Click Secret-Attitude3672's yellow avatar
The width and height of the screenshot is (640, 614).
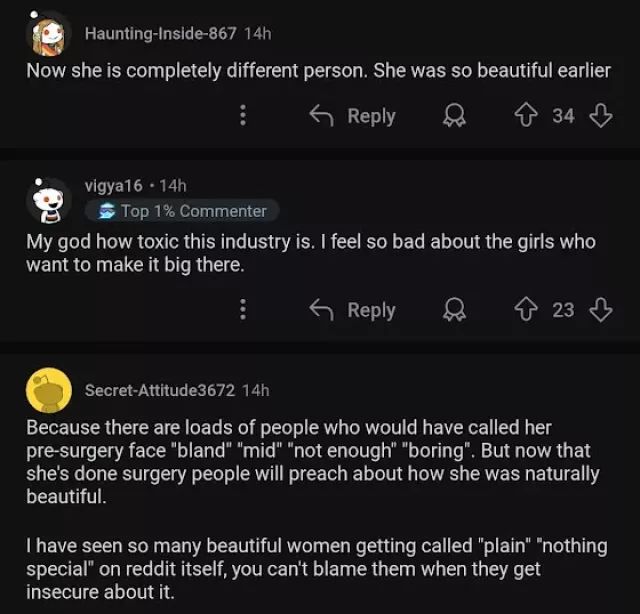48,390
